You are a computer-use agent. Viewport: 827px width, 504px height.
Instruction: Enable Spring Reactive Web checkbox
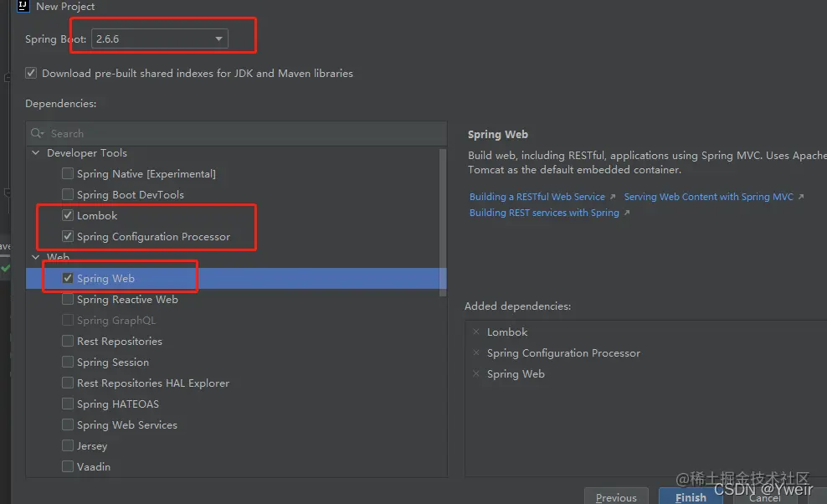[68, 299]
